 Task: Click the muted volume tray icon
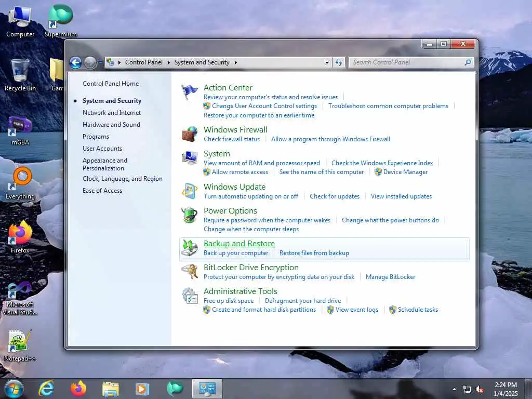480,390
